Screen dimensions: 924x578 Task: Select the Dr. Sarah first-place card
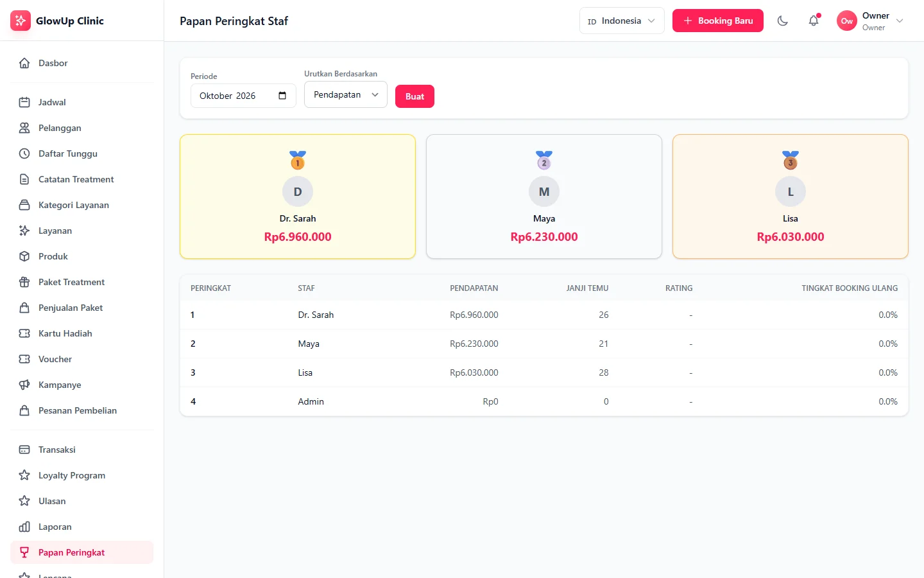(x=298, y=197)
